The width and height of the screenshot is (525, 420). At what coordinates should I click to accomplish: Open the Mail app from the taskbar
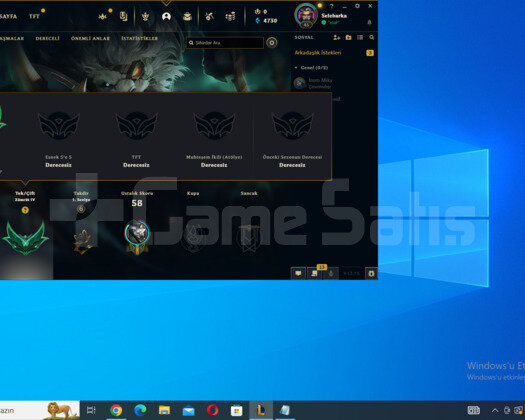pyautogui.click(x=189, y=410)
